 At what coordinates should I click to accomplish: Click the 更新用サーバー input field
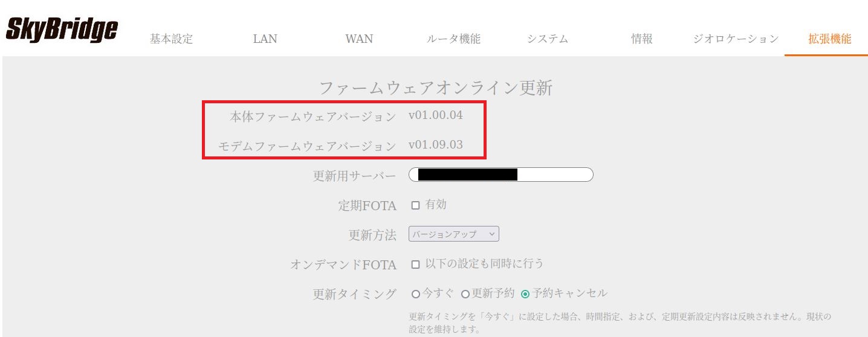pyautogui.click(x=500, y=175)
